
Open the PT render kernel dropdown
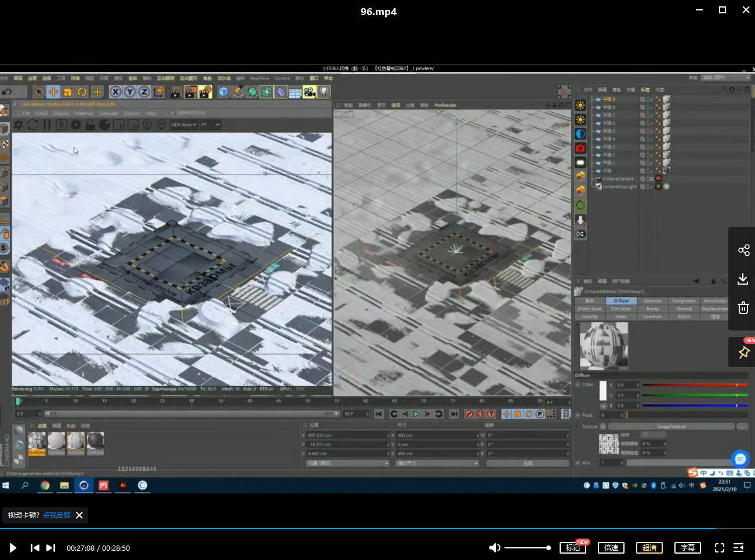(x=210, y=125)
